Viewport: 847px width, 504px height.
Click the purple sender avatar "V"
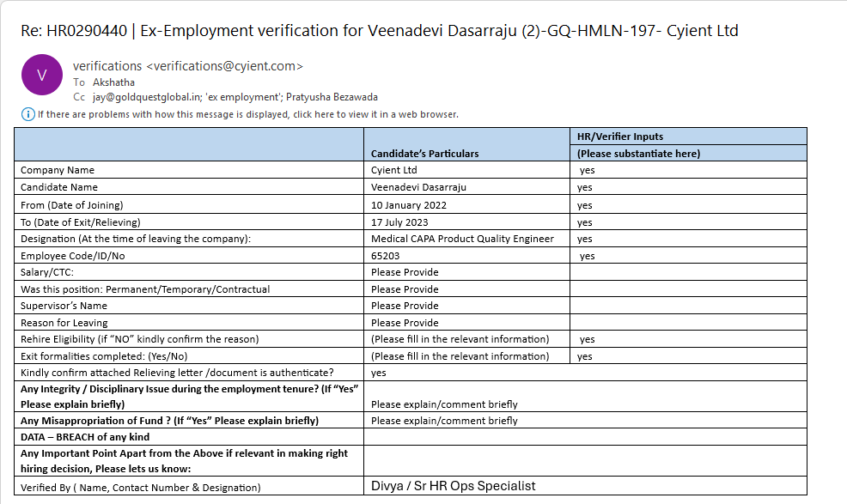(41, 75)
